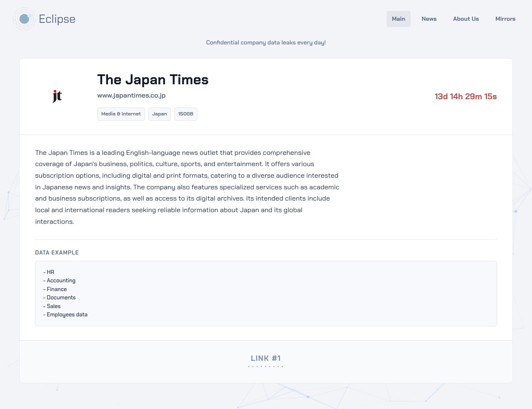Click the Eclipse logo icon
Viewport: 532px width, 409px height.
(x=24, y=19)
